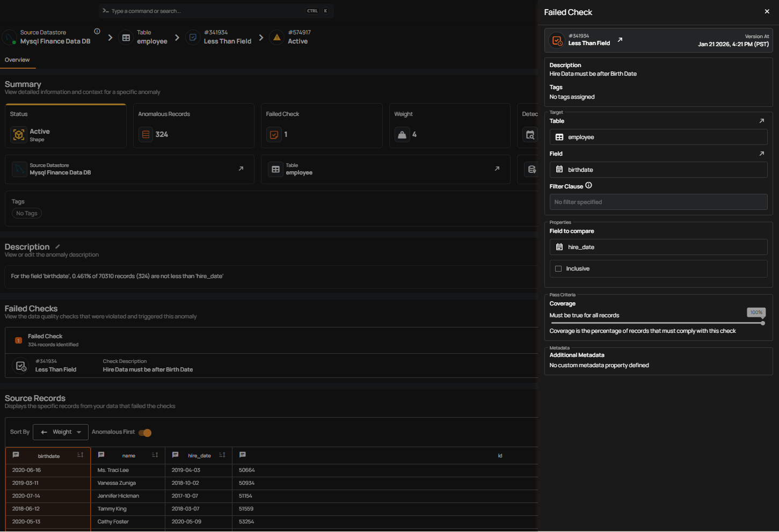Click the 2017-10-07 hire date cell
Screen dimensions: 779x532
coord(199,496)
